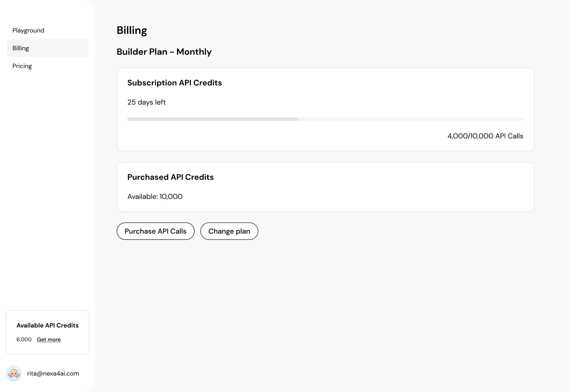Open the Playground page
Viewport: 570px width, 392px height.
28,30
